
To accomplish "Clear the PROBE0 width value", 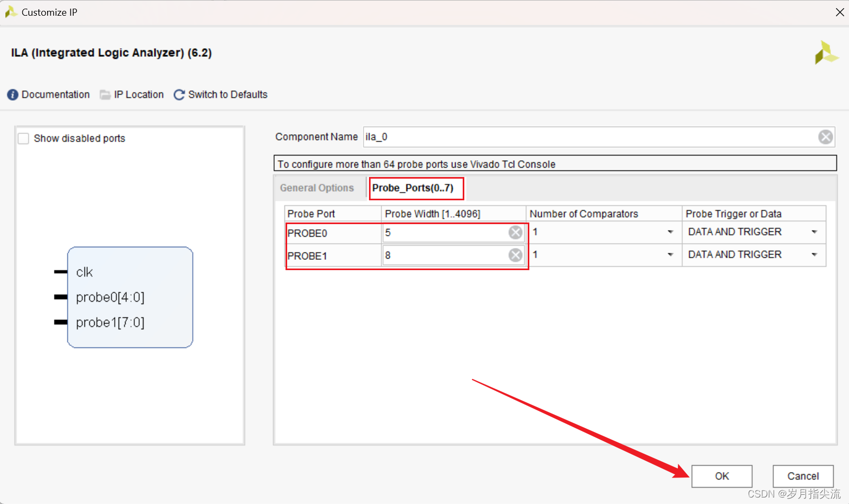I will [515, 233].
